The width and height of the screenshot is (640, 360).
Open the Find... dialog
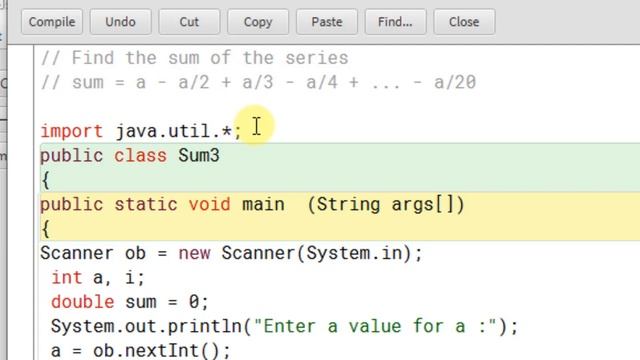396,22
